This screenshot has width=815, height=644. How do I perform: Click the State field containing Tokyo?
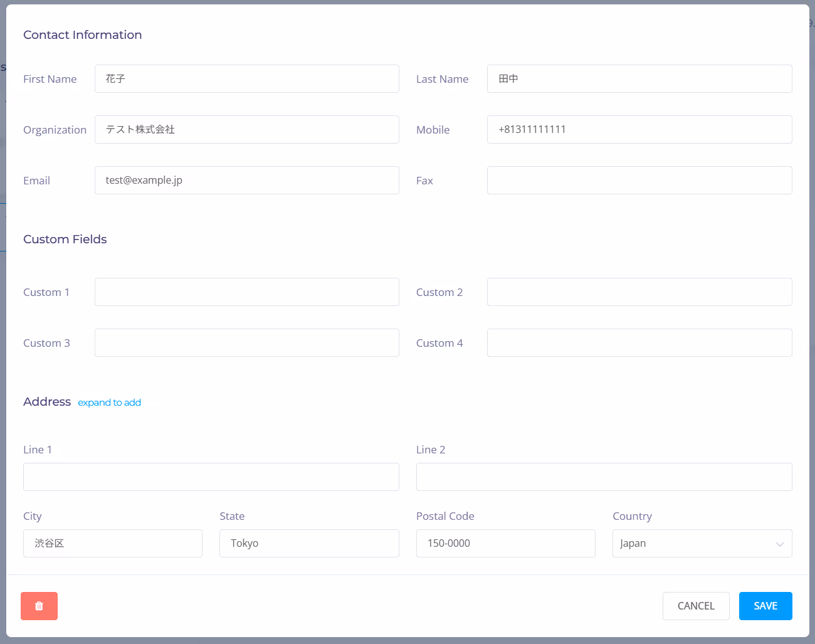tap(309, 543)
